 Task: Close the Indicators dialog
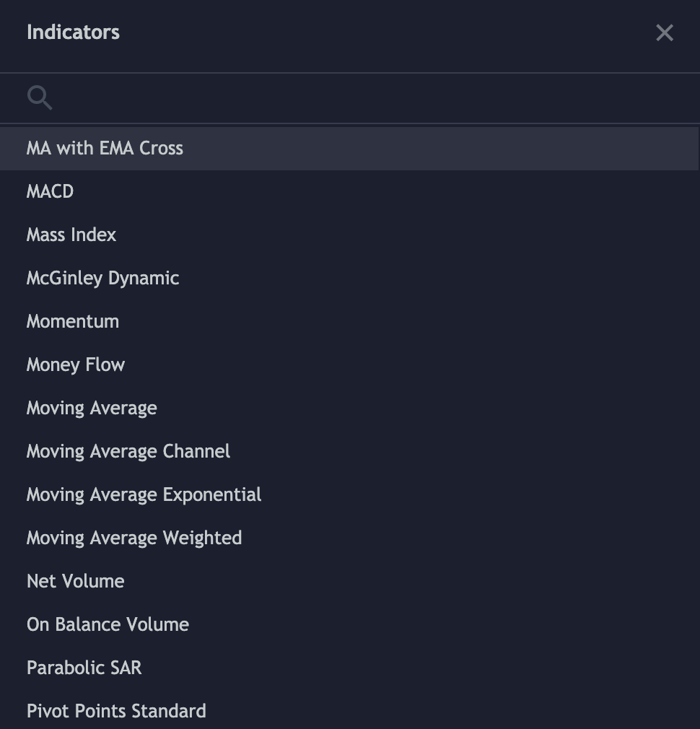coord(664,32)
